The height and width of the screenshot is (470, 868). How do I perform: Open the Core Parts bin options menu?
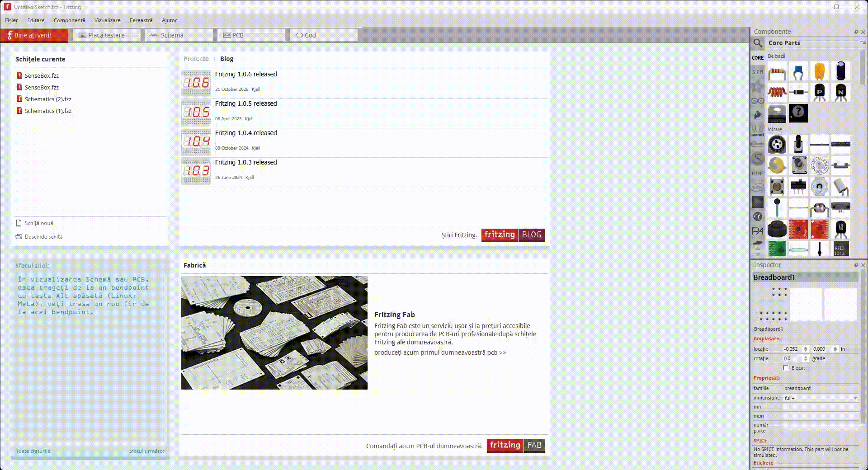coord(862,42)
